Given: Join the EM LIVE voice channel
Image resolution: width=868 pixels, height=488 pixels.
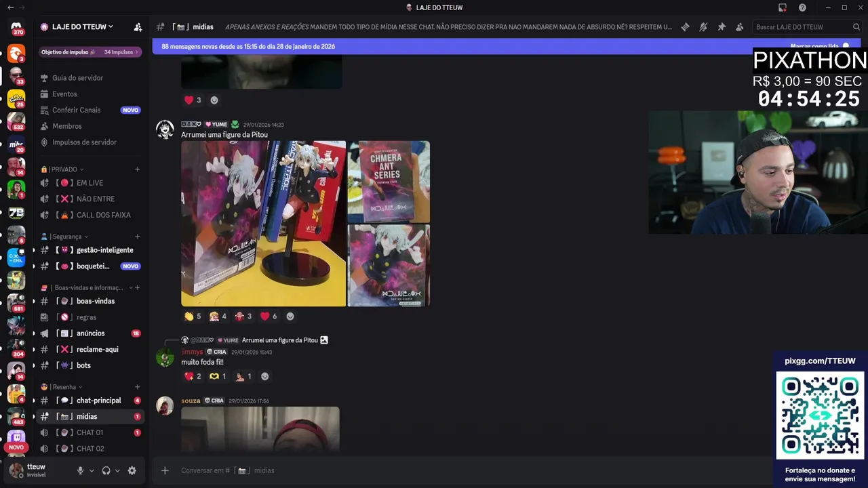Looking at the screenshot, I should pyautogui.click(x=90, y=183).
